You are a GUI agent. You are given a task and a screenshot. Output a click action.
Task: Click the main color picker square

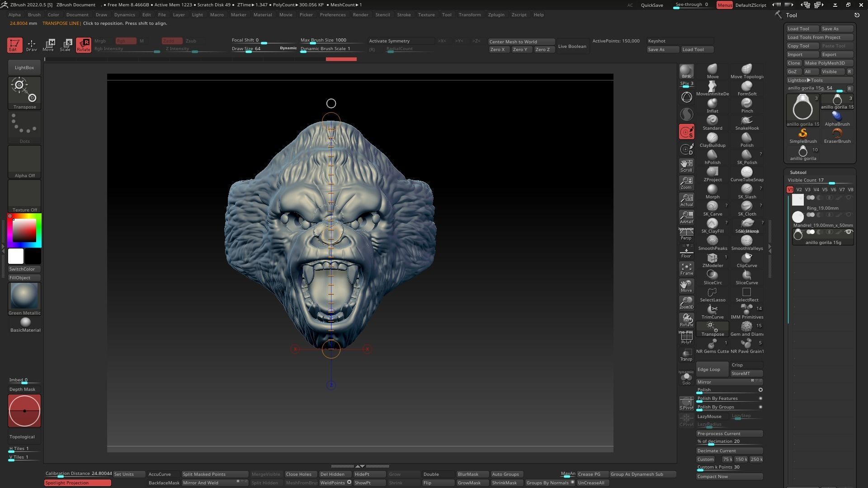pos(24,230)
